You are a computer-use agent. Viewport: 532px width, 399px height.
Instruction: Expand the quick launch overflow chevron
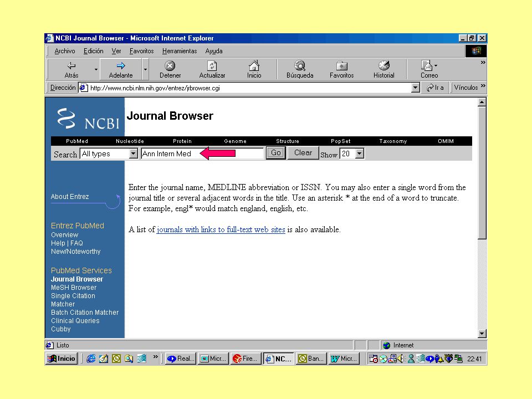[x=155, y=356]
